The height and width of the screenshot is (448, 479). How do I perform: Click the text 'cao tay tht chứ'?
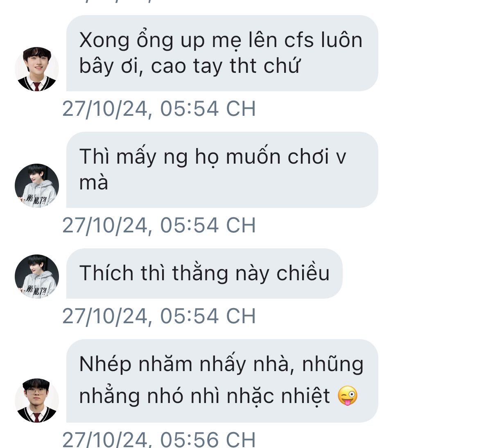pyautogui.click(x=225, y=66)
